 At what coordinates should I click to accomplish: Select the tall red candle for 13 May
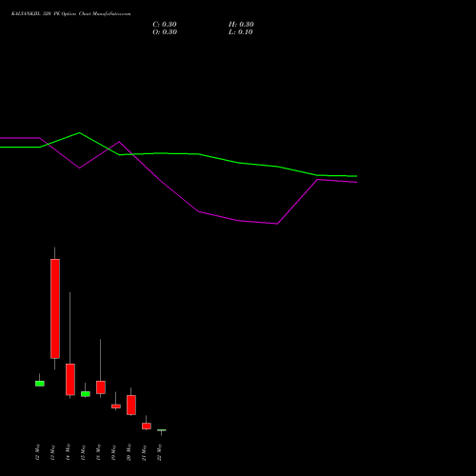coord(55,308)
